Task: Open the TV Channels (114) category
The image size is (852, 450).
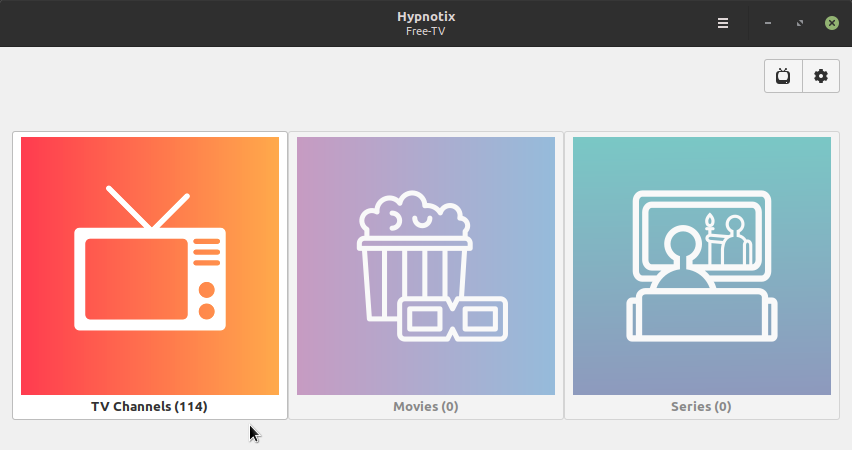Action: pyautogui.click(x=150, y=276)
